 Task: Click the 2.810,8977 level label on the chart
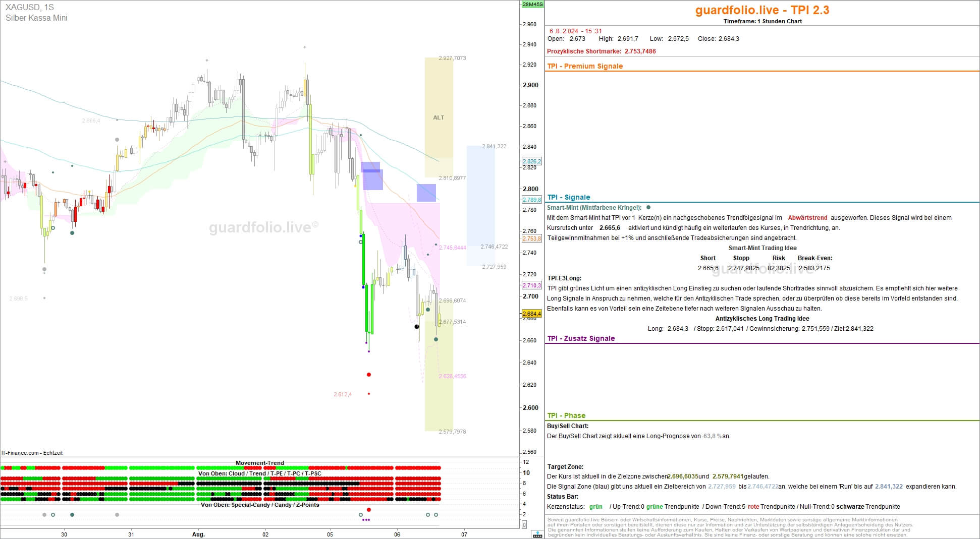[x=452, y=178]
